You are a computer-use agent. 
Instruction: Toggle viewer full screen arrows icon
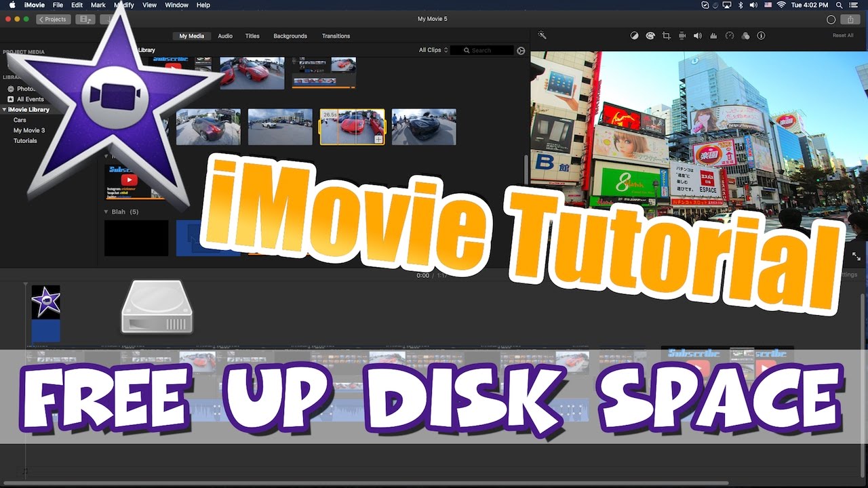coord(856,256)
